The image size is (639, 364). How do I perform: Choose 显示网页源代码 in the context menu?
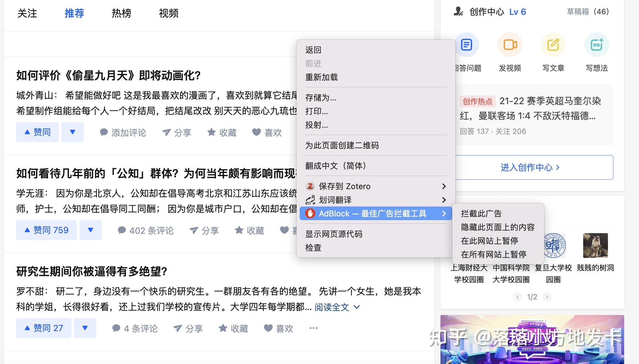[334, 234]
